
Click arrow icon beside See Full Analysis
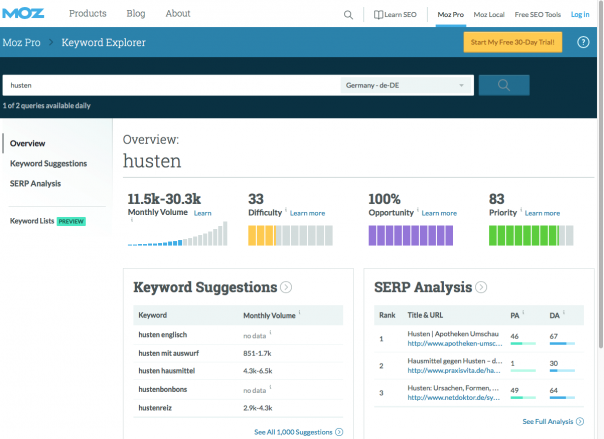580,422
